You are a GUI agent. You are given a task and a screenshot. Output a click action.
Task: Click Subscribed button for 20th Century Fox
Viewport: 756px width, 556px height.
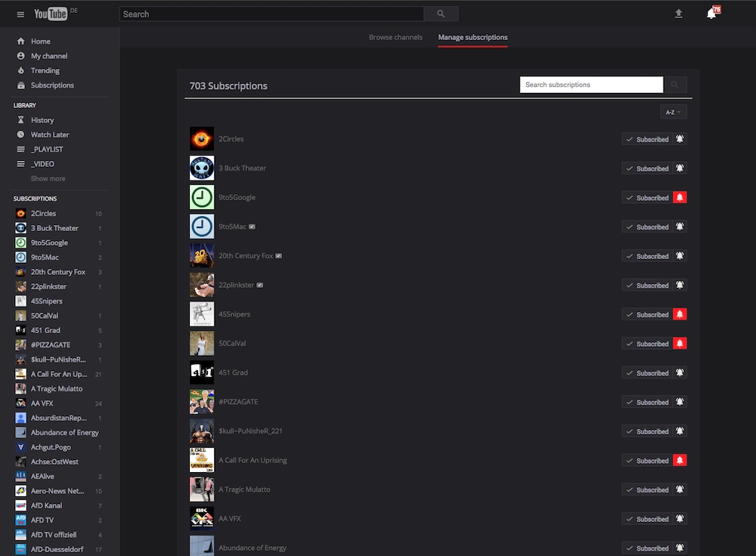647,256
